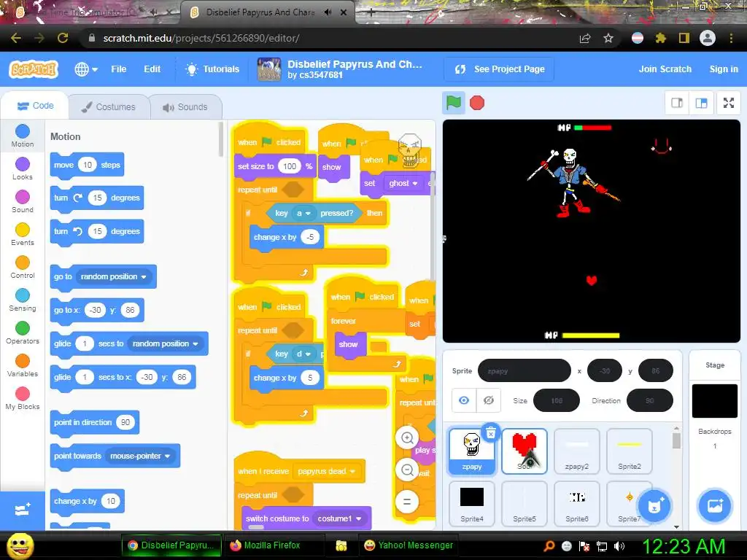
Task: Open the Variables block category
Action: (23, 366)
